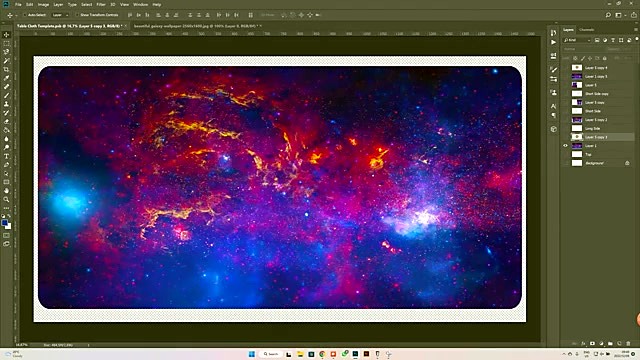This screenshot has width=640, height=360.
Task: Add layer mask from Layers panel bottom
Action: 592,344
